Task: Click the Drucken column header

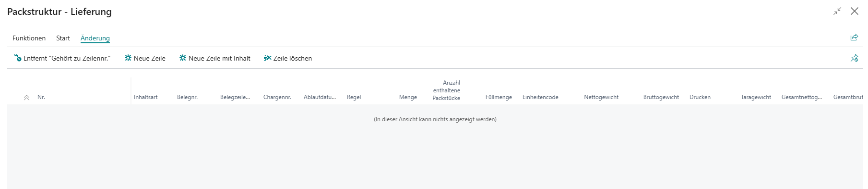Action: click(700, 97)
